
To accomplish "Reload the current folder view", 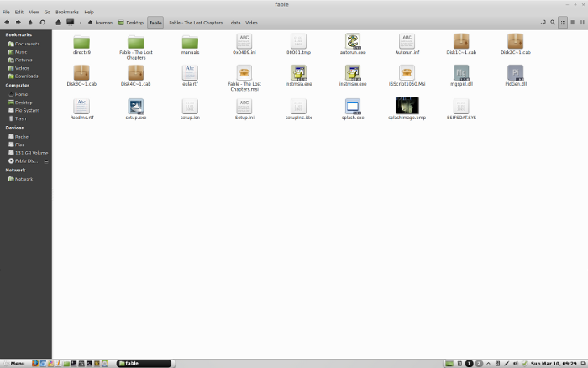I will [x=42, y=23].
